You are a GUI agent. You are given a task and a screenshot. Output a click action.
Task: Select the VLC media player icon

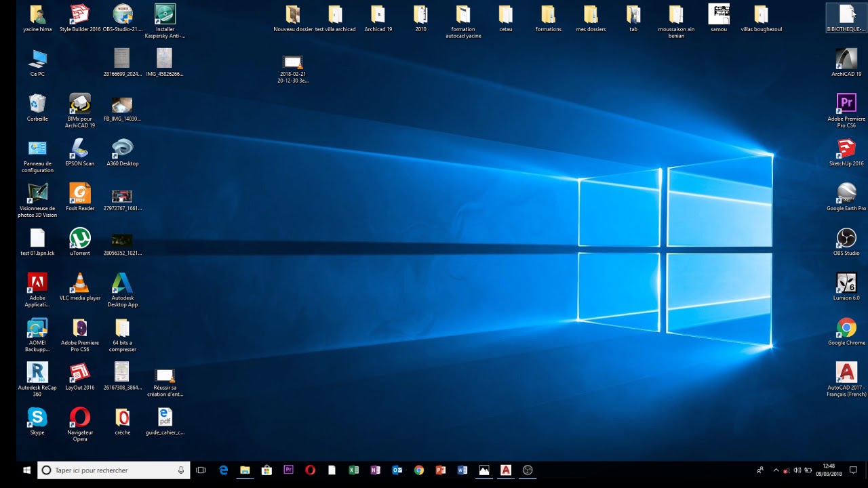[80, 287]
